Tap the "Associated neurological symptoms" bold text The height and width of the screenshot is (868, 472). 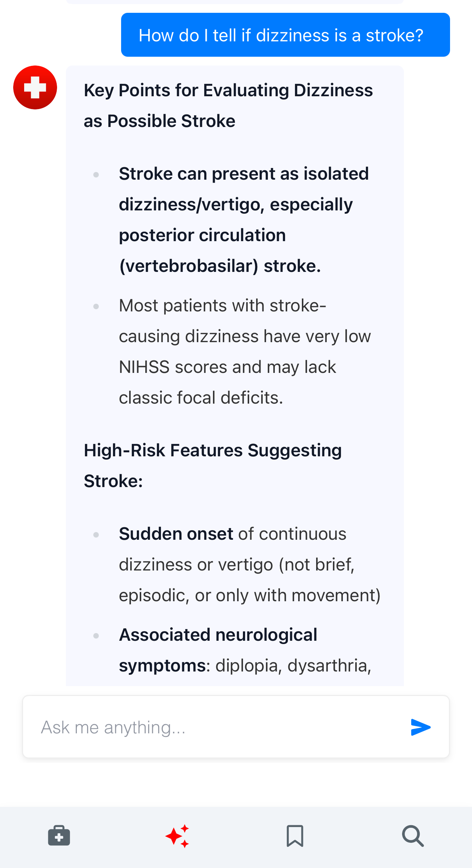[218, 635]
